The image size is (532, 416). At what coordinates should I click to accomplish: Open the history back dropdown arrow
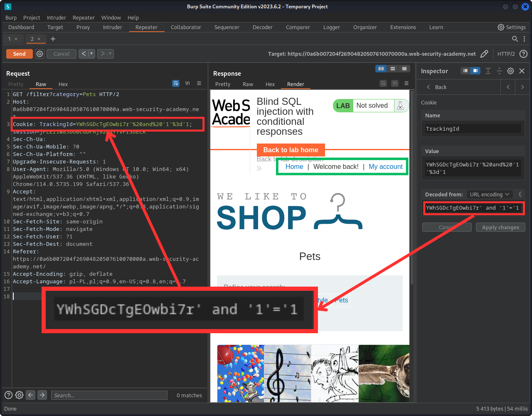tap(91, 54)
